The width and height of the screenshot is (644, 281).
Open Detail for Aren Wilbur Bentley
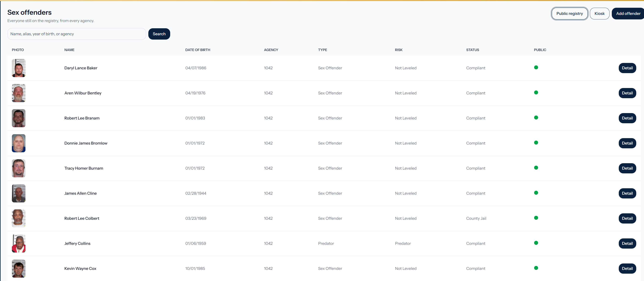click(x=627, y=93)
